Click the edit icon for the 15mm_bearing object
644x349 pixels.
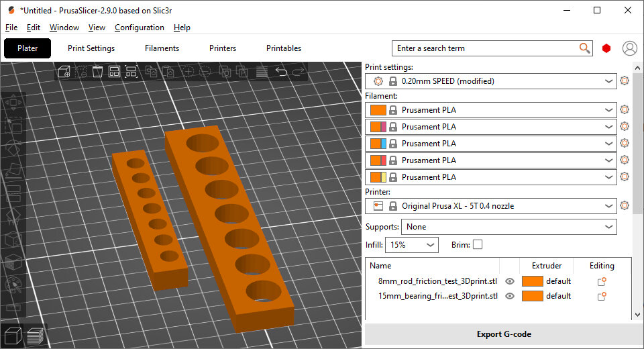[x=602, y=296]
